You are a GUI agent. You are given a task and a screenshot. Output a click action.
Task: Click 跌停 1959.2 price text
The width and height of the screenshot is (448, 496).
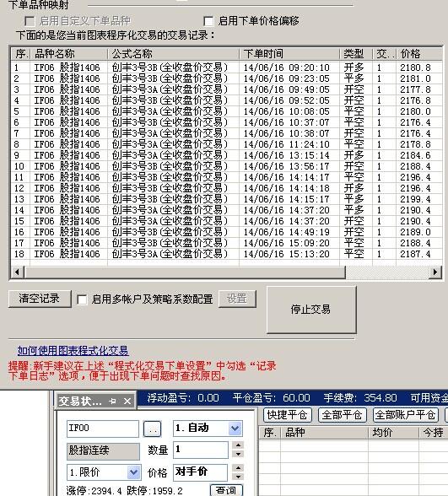pyautogui.click(x=154, y=491)
